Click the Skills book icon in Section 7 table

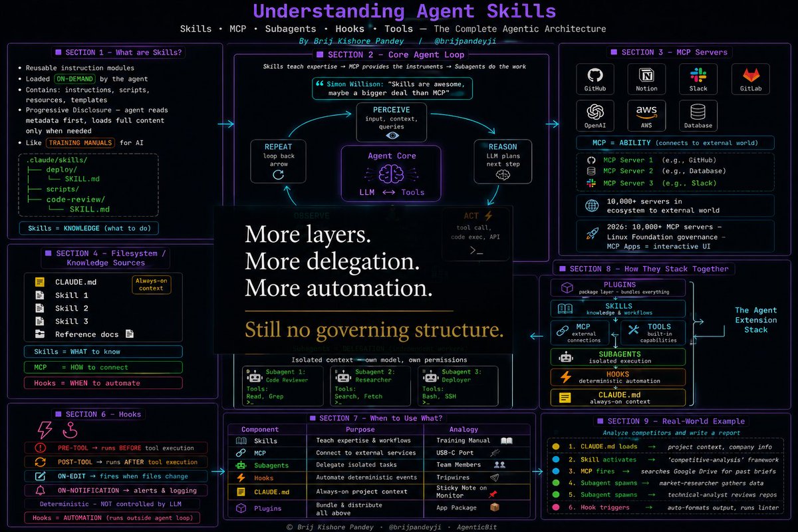click(x=241, y=440)
